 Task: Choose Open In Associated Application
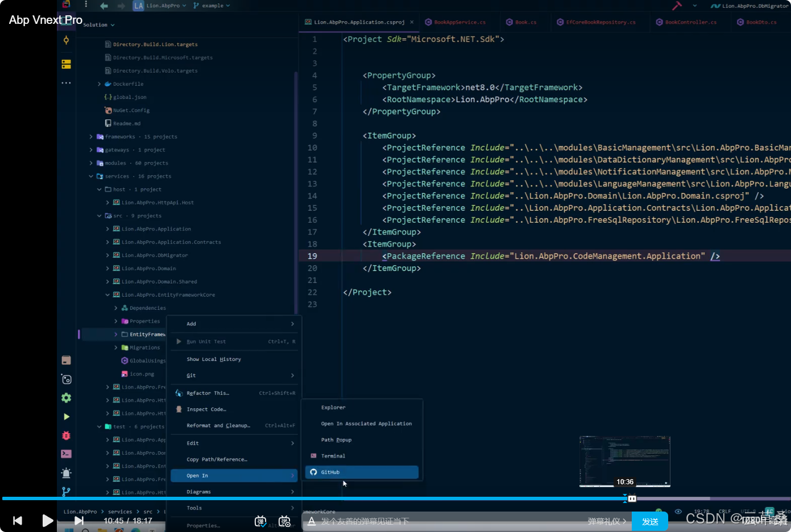(x=362, y=423)
